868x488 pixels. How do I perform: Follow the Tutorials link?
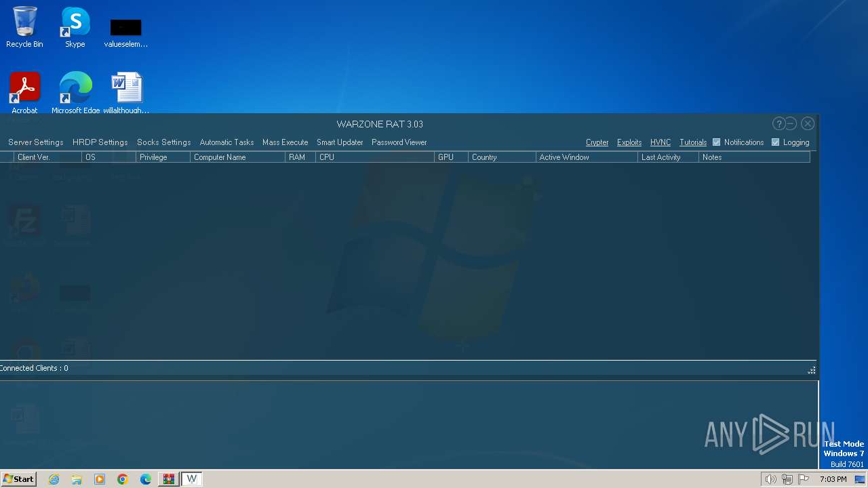tap(693, 142)
